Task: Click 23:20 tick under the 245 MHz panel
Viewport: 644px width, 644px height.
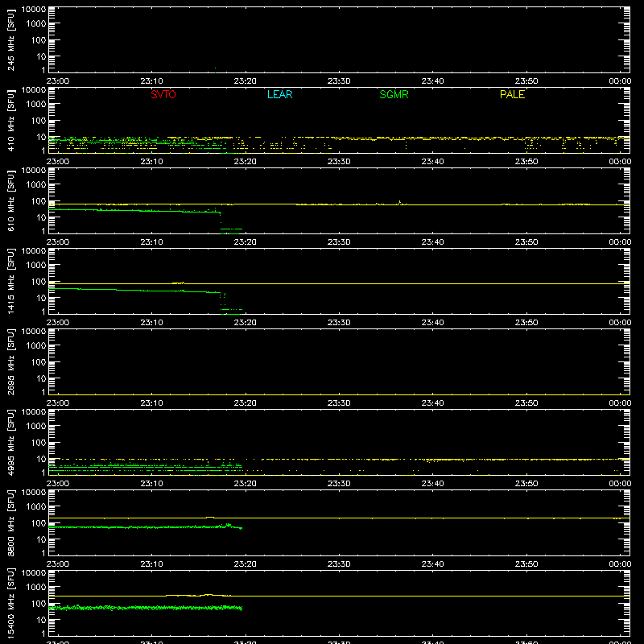Action: (246, 81)
